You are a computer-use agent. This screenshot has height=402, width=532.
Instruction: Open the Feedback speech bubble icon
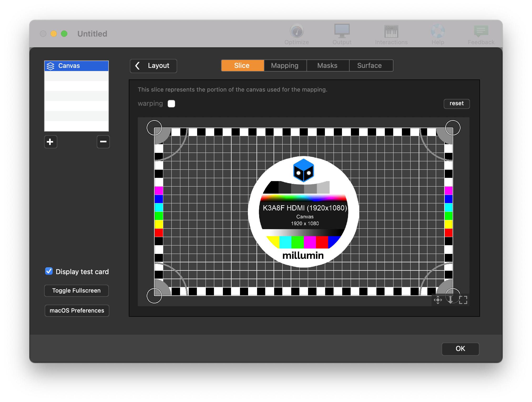pos(481,32)
